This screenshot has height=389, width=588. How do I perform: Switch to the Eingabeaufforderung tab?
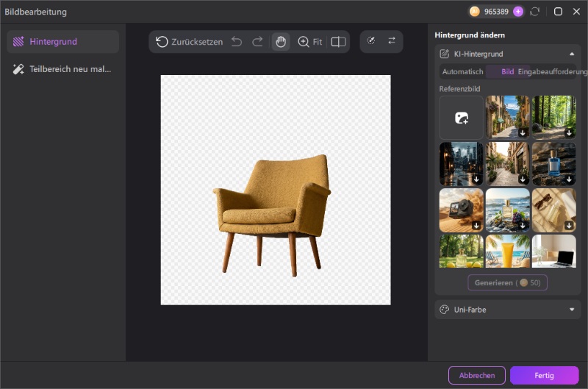click(553, 71)
